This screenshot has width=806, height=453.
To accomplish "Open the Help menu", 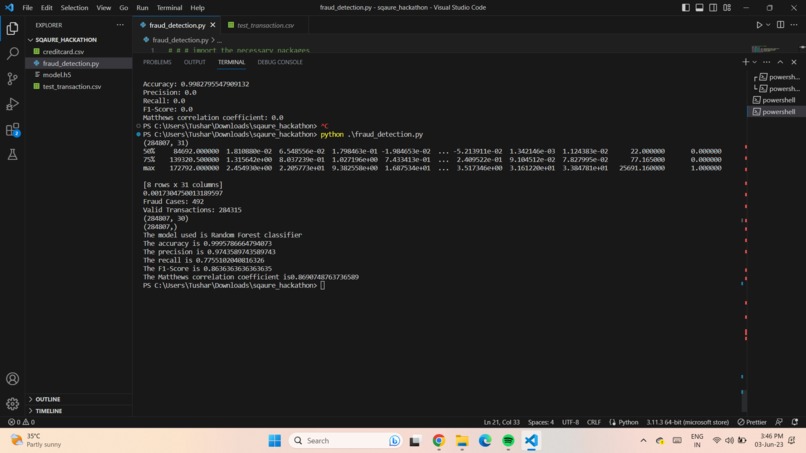I will (x=197, y=8).
